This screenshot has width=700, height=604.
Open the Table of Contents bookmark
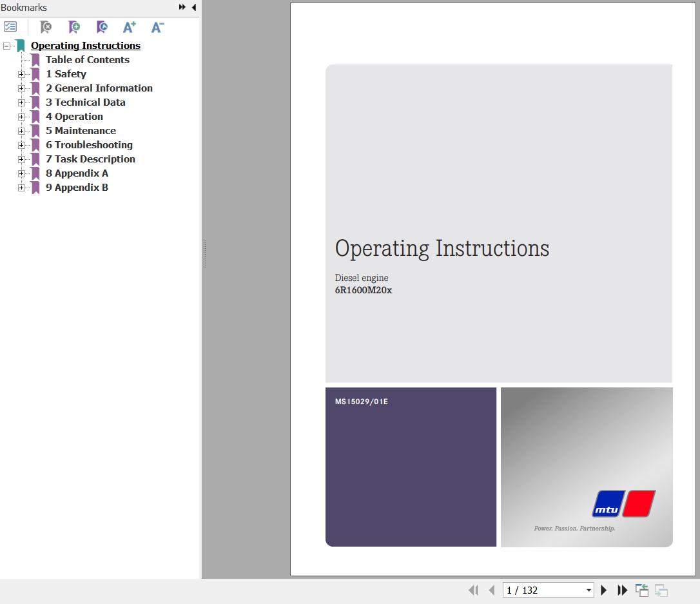pyautogui.click(x=88, y=60)
